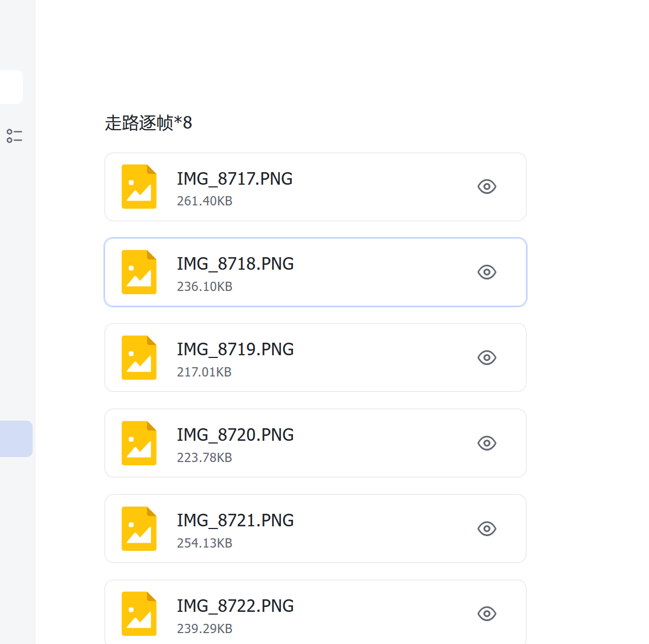Preview IMG_8721.PNG using its eye icon
649x644 pixels.
pos(487,529)
